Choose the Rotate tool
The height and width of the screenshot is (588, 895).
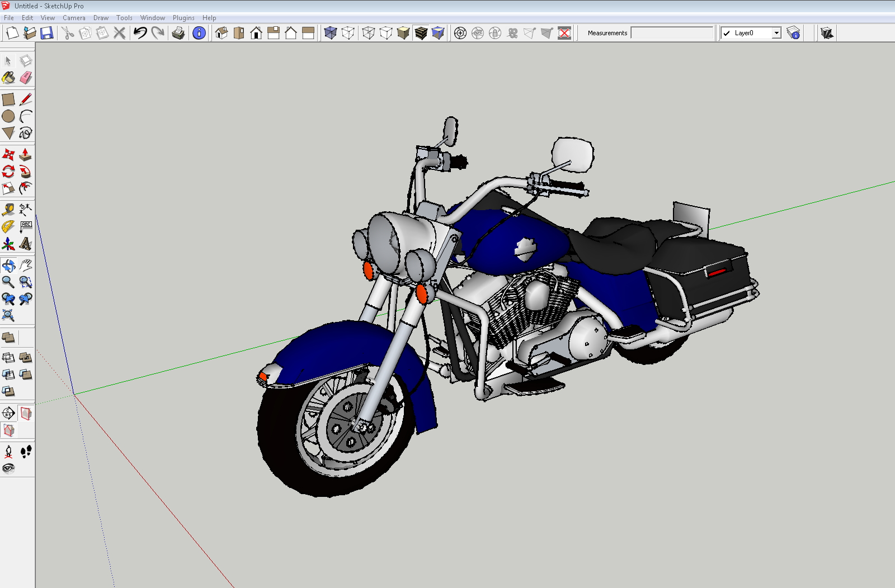[x=8, y=172]
